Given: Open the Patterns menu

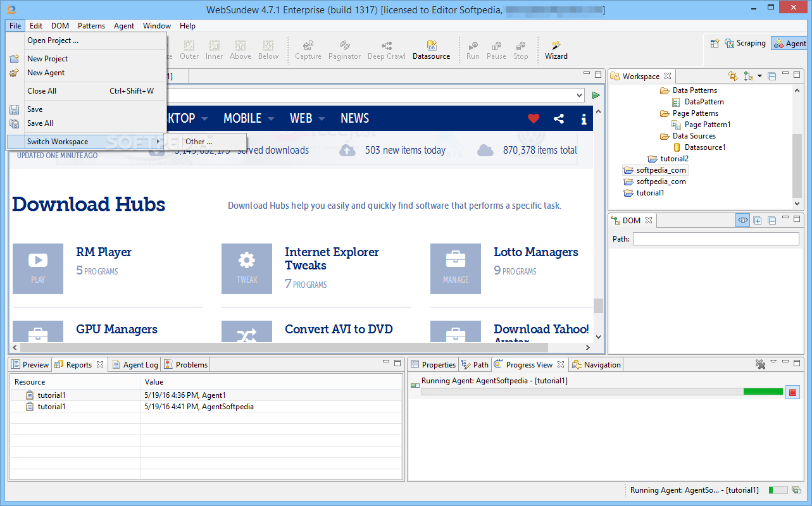Looking at the screenshot, I should [x=91, y=26].
